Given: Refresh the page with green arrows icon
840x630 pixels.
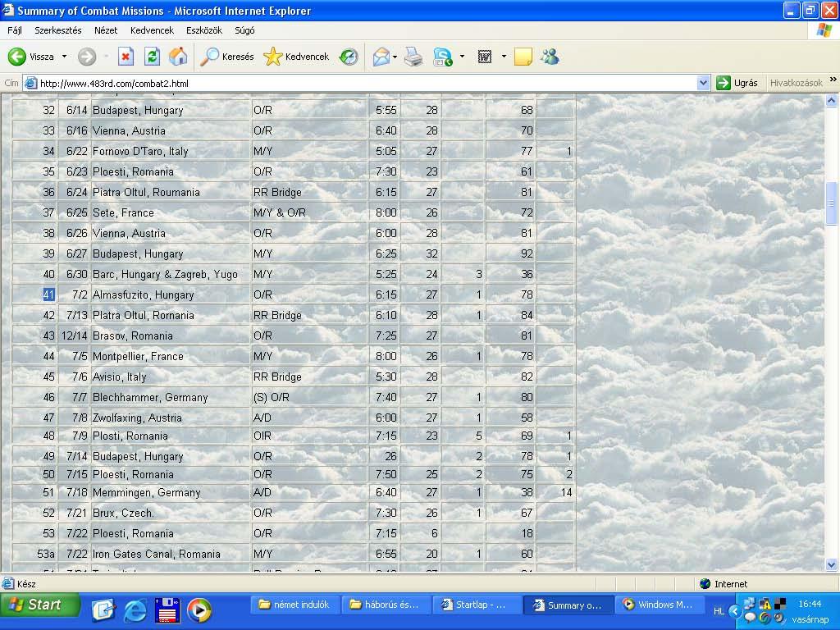Looking at the screenshot, I should point(152,57).
